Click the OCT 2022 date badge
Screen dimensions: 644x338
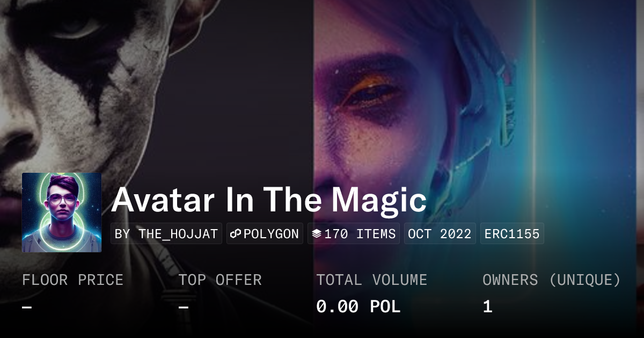(440, 234)
